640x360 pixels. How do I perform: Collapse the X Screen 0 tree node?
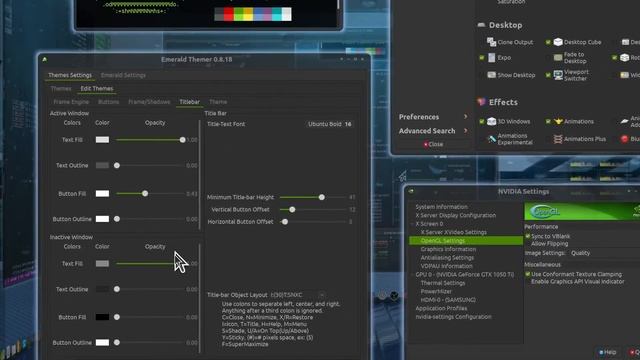click(x=412, y=224)
